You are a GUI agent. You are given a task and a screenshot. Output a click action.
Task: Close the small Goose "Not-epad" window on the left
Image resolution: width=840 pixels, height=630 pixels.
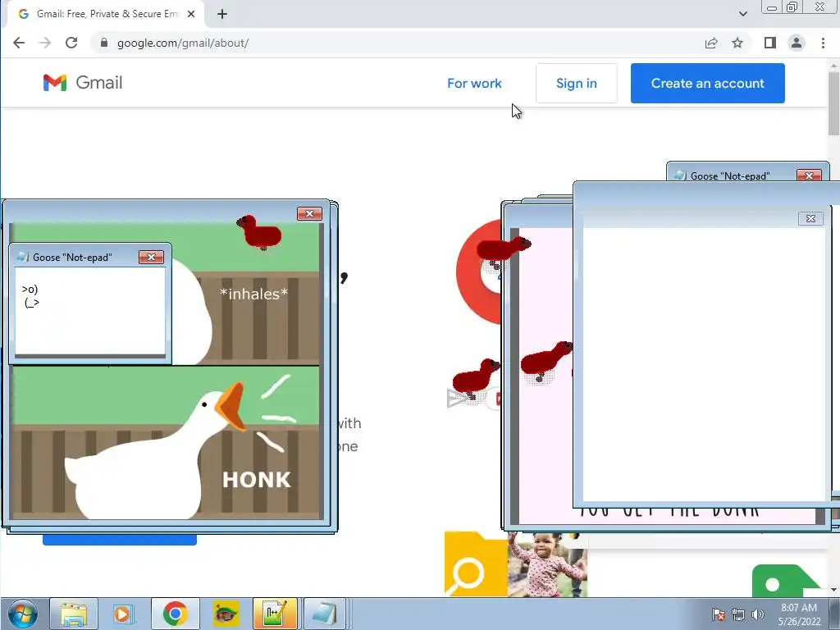pos(151,257)
